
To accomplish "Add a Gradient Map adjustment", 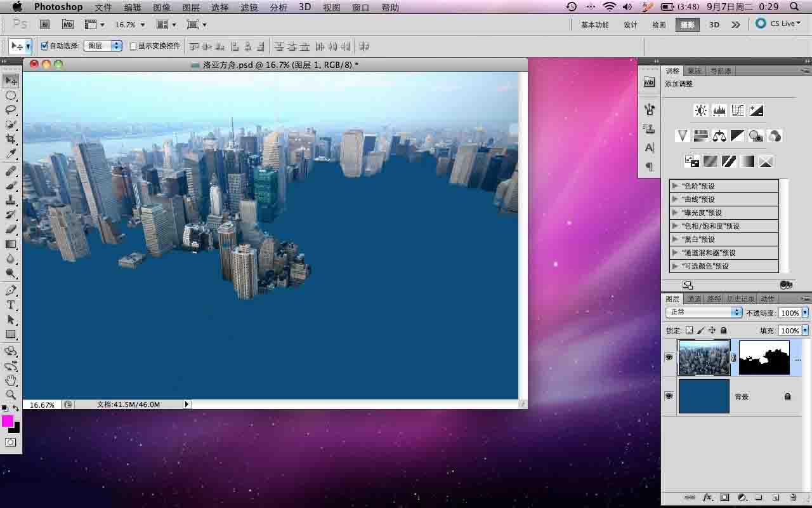I will pyautogui.click(x=747, y=161).
